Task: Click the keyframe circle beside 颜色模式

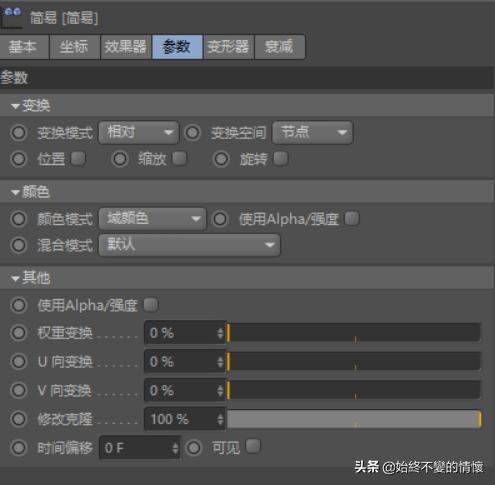Action: [x=19, y=219]
